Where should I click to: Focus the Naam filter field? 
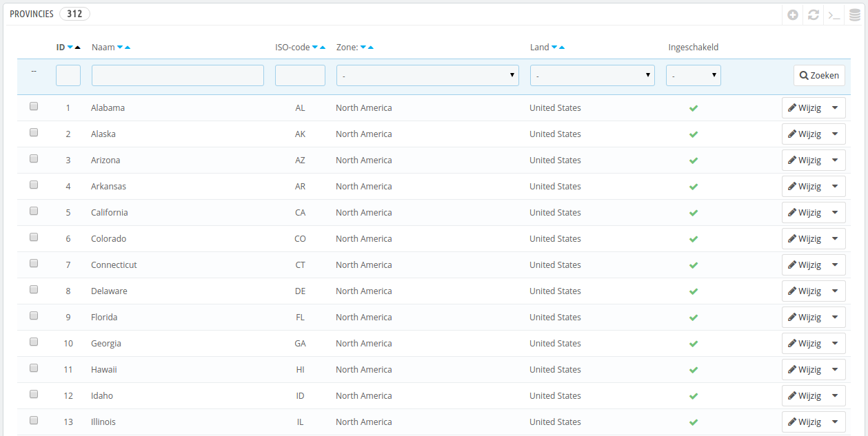coord(178,76)
